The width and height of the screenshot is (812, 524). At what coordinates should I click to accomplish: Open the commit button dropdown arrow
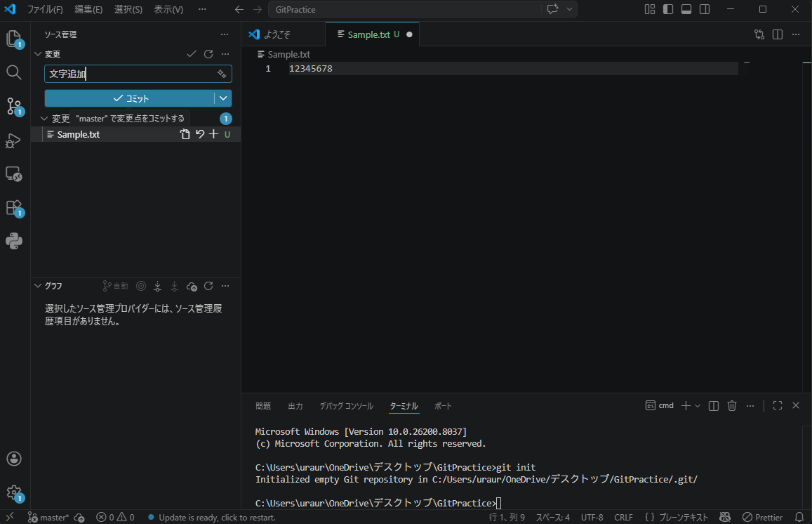pyautogui.click(x=223, y=98)
